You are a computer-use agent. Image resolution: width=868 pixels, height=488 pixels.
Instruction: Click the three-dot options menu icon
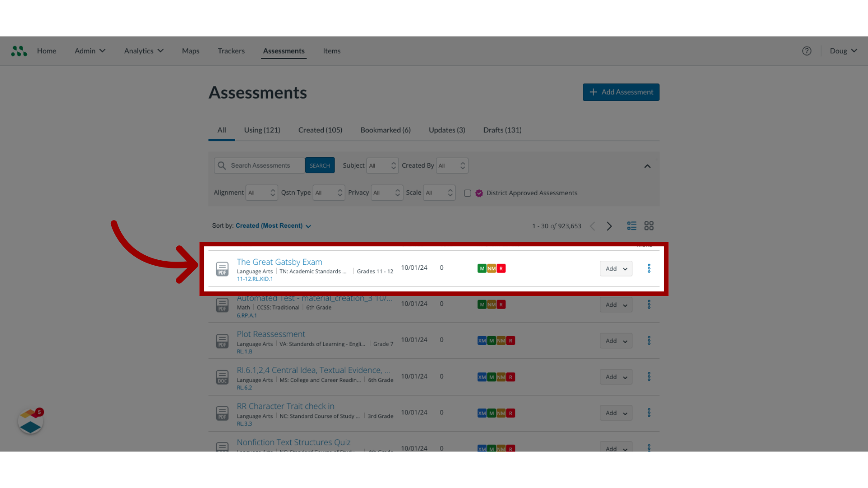coord(649,268)
